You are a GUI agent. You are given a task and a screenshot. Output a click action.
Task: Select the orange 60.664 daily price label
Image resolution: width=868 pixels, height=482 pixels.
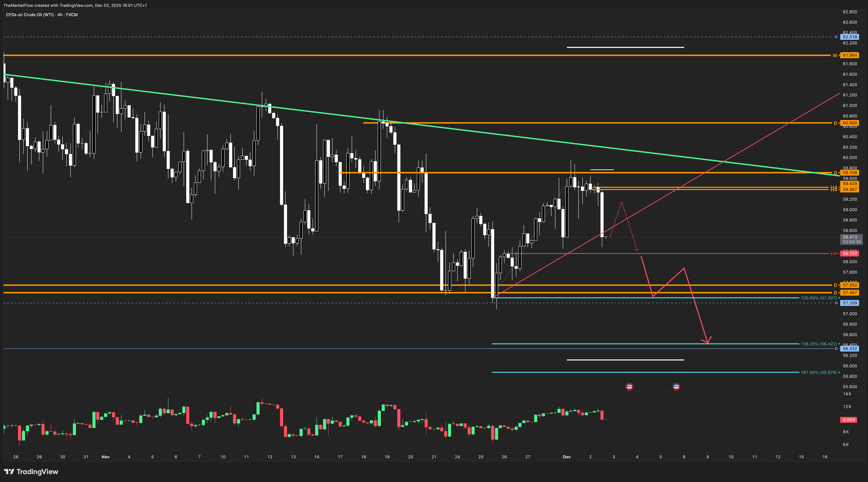tap(850, 123)
